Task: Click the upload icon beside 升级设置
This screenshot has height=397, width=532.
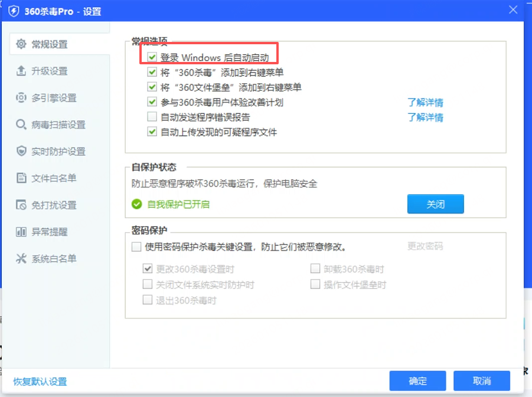Action: tap(21, 71)
